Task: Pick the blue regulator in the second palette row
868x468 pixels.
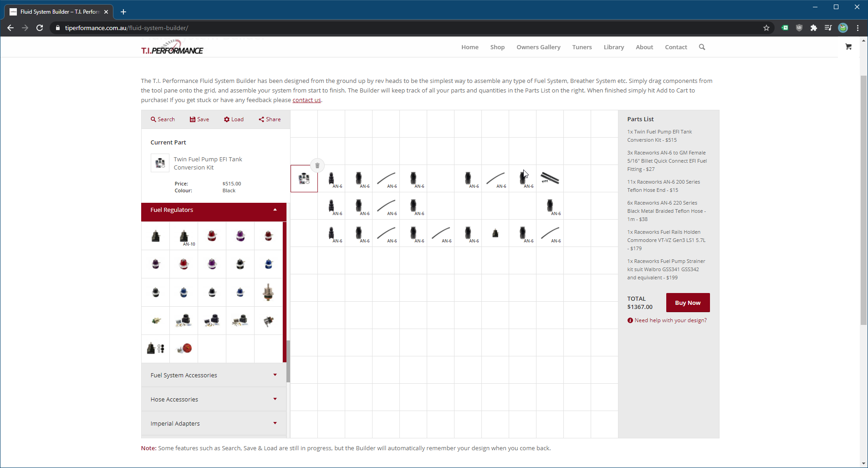Action: coord(269,264)
